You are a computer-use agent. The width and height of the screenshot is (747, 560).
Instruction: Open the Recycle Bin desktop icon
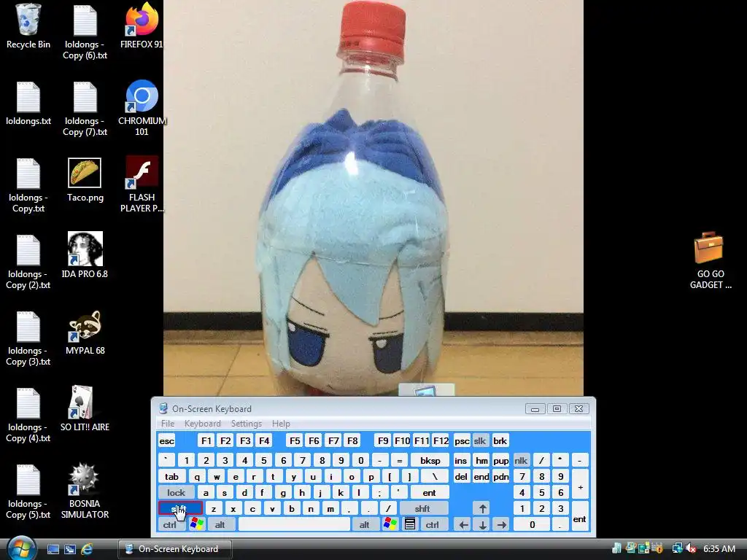[28, 27]
